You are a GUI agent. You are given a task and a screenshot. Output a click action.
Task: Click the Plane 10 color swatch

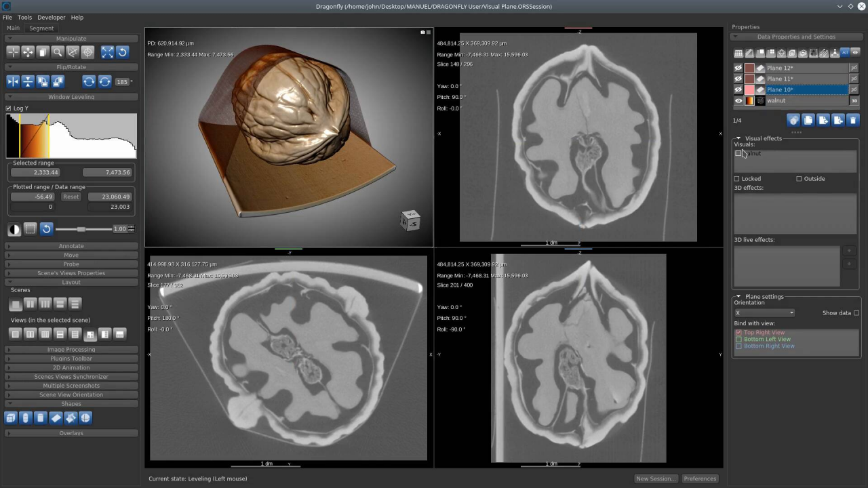click(749, 90)
